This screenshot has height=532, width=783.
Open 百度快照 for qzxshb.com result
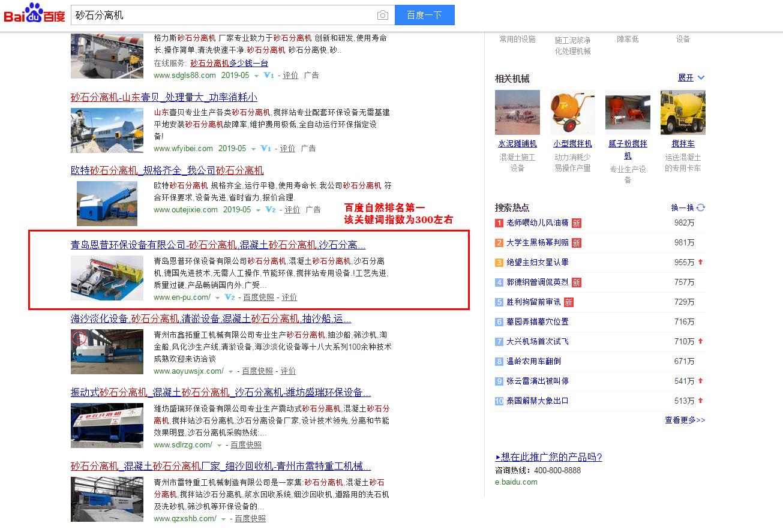coord(250,519)
